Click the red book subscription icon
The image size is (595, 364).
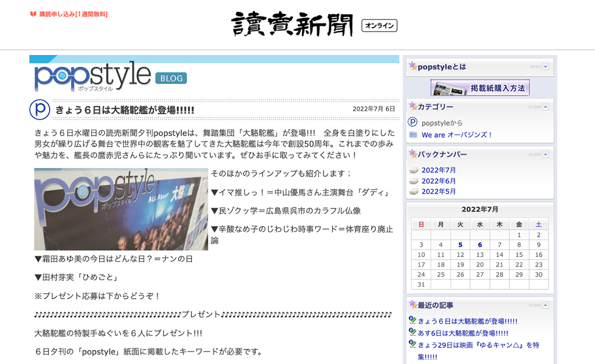pyautogui.click(x=33, y=14)
